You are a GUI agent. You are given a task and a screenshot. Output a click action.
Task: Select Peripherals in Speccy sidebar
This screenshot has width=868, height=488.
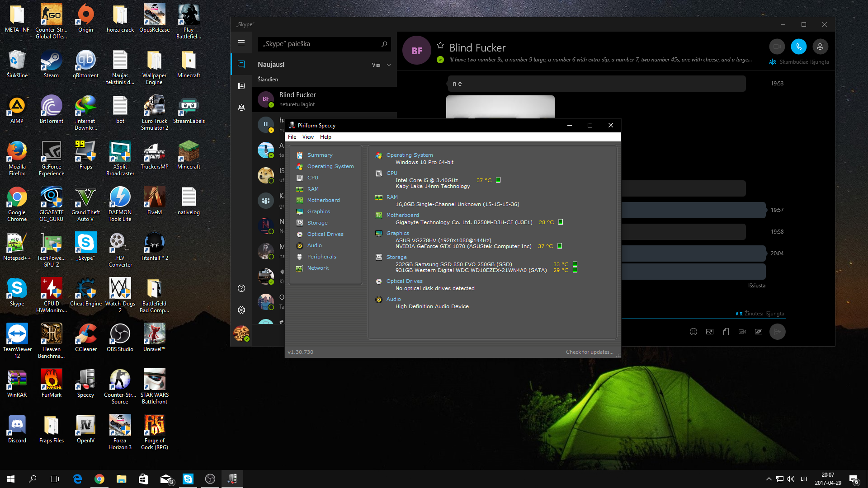322,257
